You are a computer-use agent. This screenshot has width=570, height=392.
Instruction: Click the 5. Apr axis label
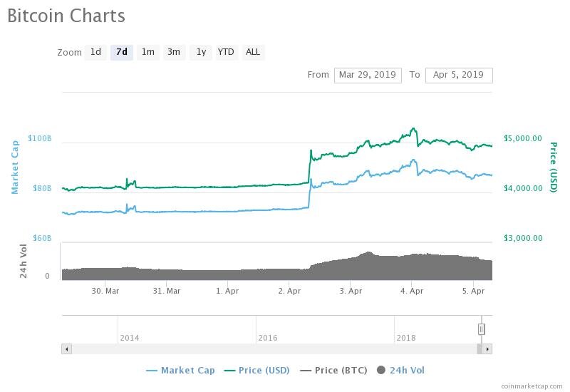coord(473,291)
